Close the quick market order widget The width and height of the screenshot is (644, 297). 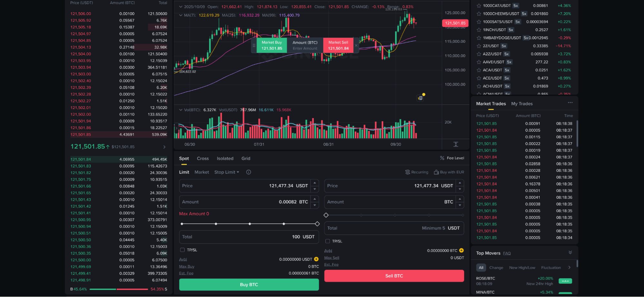356,45
